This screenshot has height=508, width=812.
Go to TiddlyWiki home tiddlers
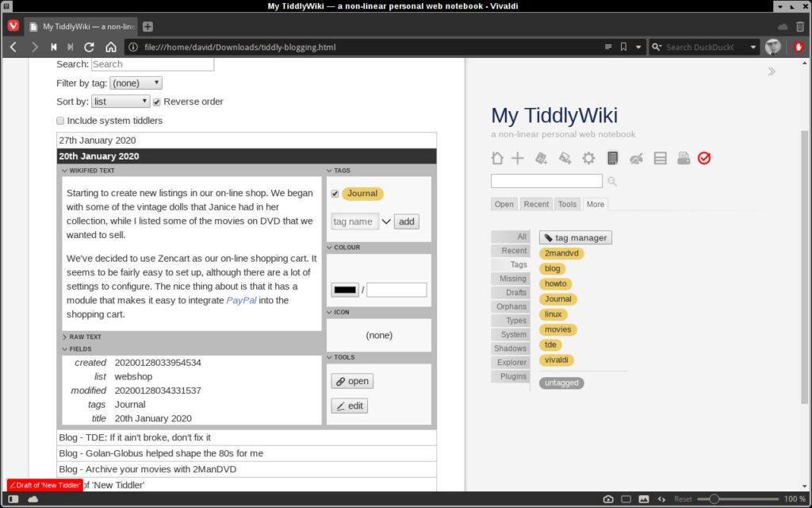[497, 158]
